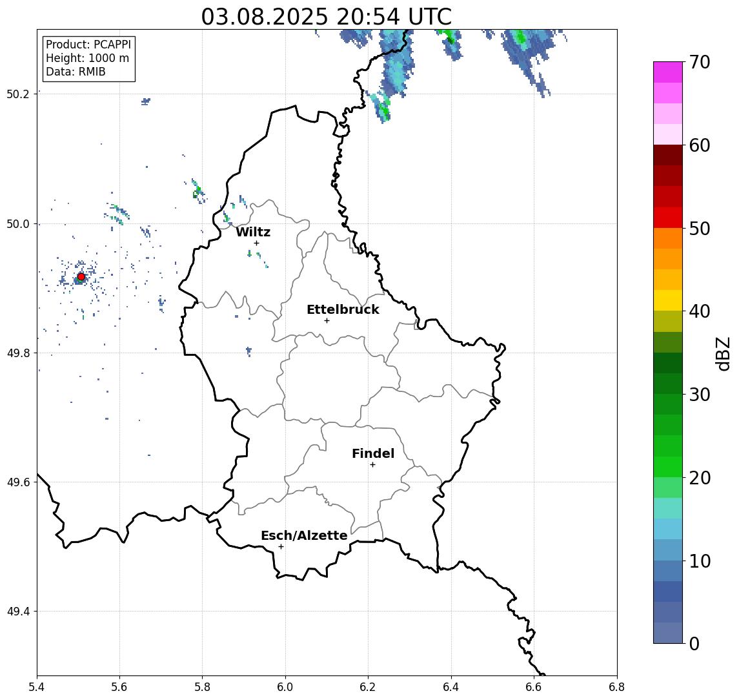Viewport: 739px width, 700px height.
Task: Click the longitude axis label 5.6
Action: point(119,687)
